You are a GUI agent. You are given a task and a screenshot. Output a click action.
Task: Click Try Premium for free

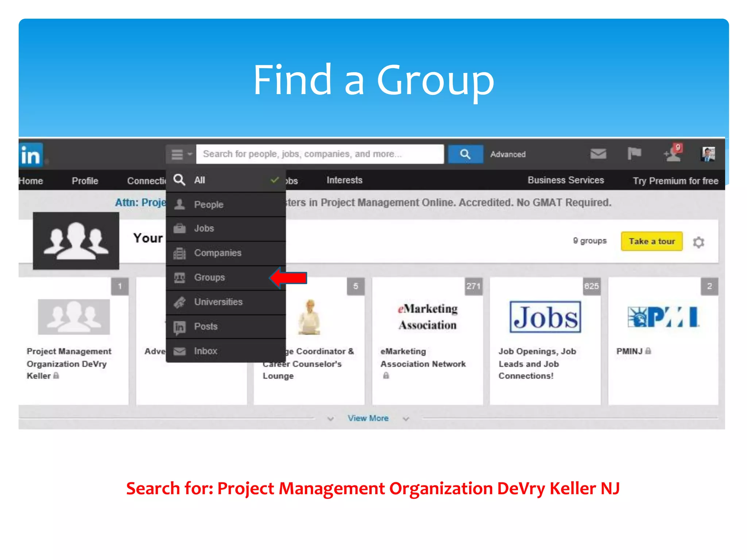[676, 181]
